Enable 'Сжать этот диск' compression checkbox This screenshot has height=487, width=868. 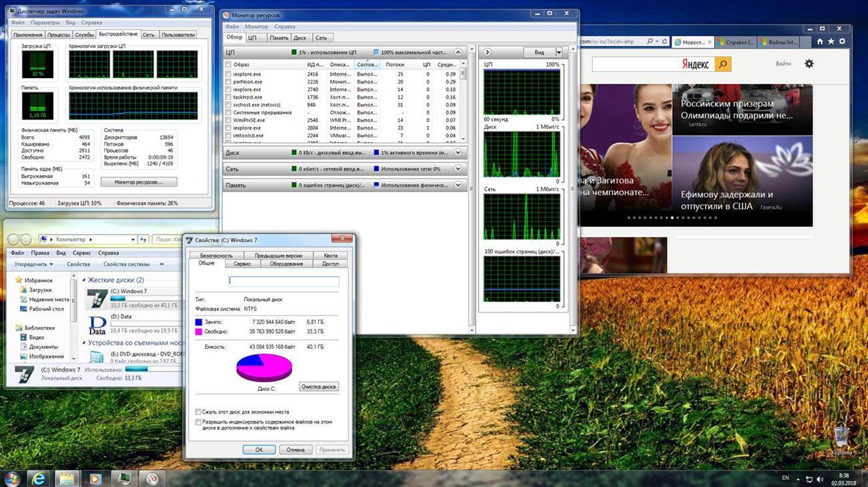pyautogui.click(x=198, y=412)
